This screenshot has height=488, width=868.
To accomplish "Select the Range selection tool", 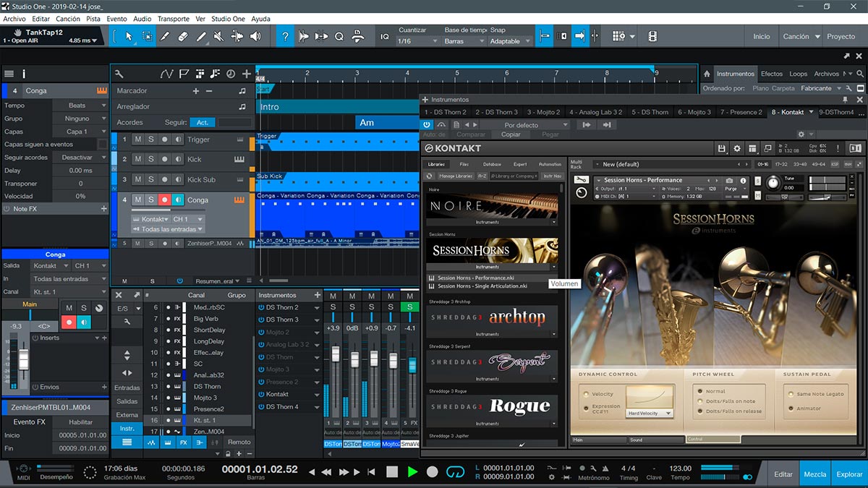I will (x=147, y=36).
